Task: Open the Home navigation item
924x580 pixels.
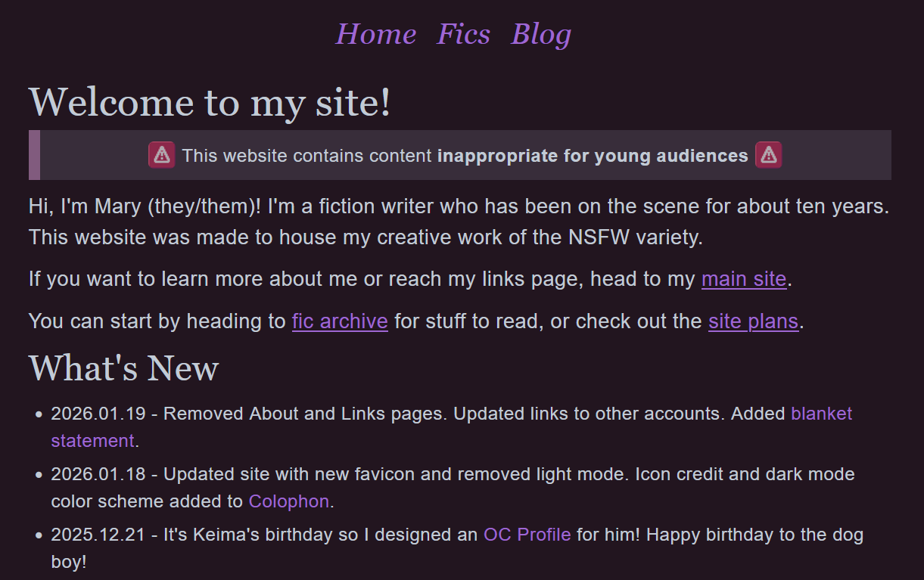Action: coord(376,33)
